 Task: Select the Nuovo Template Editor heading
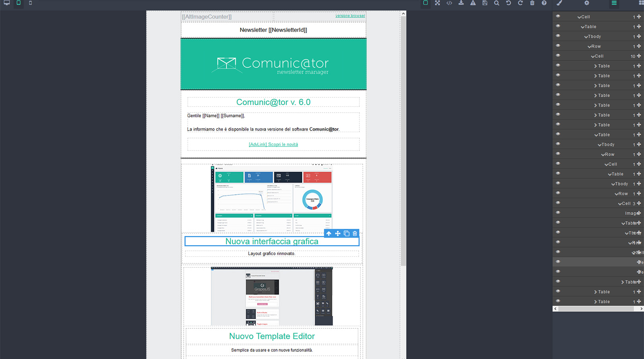pyautogui.click(x=272, y=336)
